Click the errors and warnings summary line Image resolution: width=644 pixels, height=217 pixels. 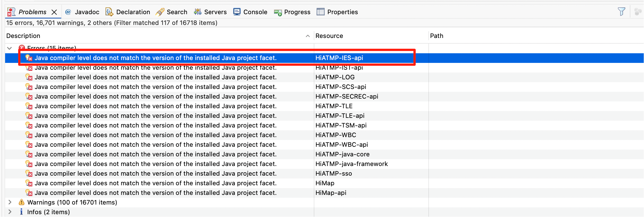(112, 23)
